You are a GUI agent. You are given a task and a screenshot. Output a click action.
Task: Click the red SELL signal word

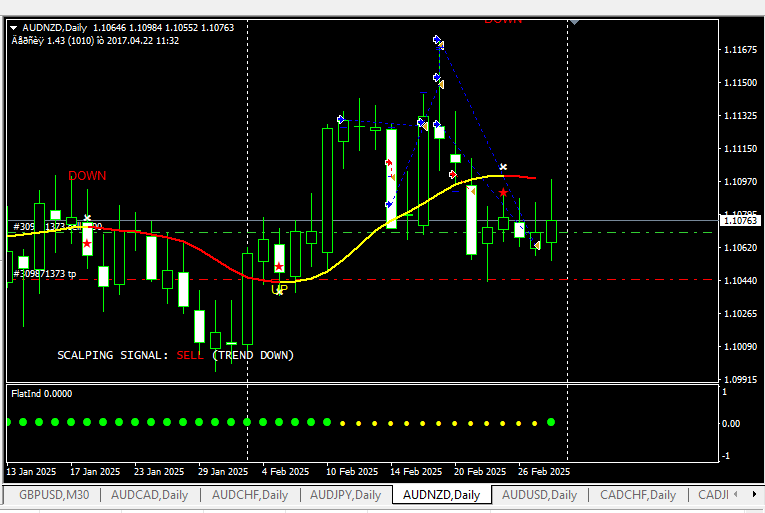pos(190,355)
